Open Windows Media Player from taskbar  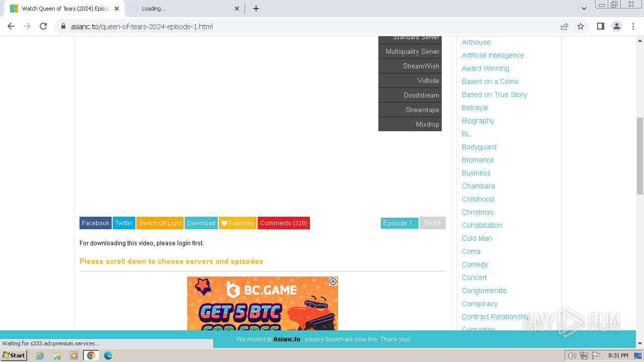[x=74, y=355]
